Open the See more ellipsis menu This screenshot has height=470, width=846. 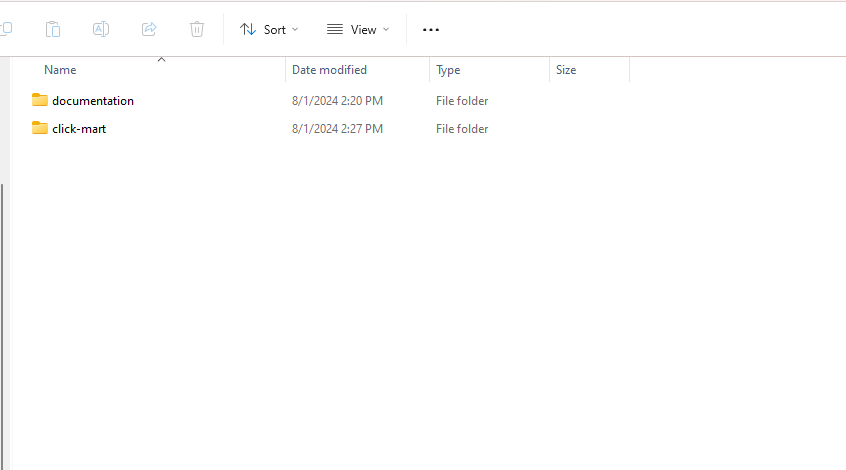pyautogui.click(x=431, y=30)
